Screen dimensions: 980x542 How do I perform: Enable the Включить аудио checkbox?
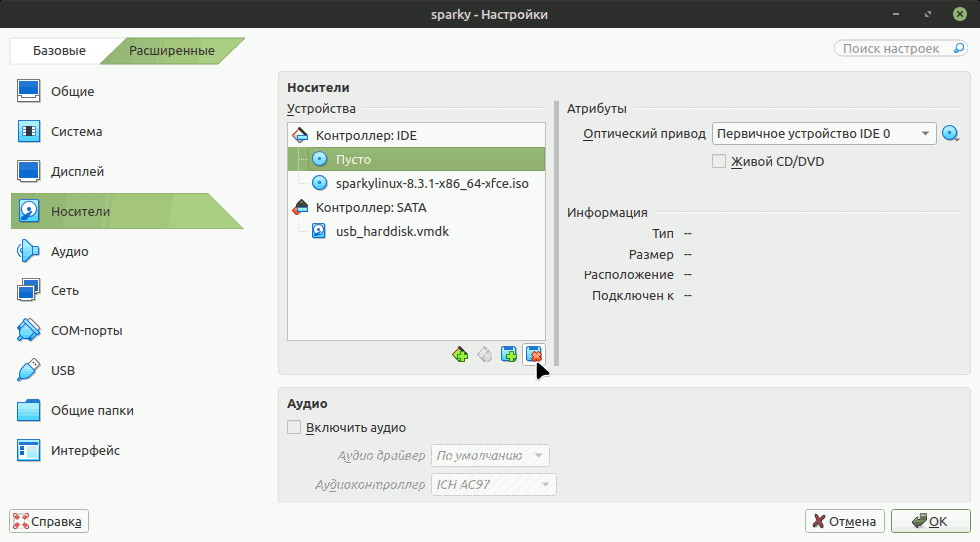click(x=294, y=428)
